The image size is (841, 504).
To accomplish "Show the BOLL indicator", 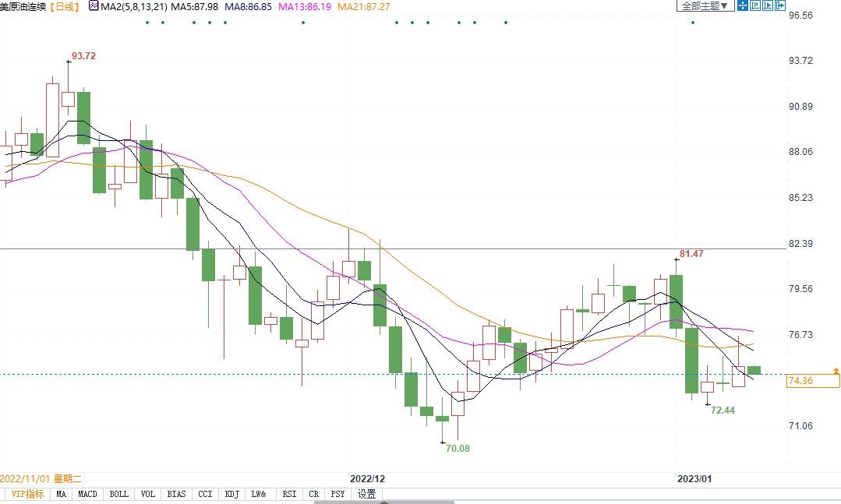I will click(x=118, y=494).
